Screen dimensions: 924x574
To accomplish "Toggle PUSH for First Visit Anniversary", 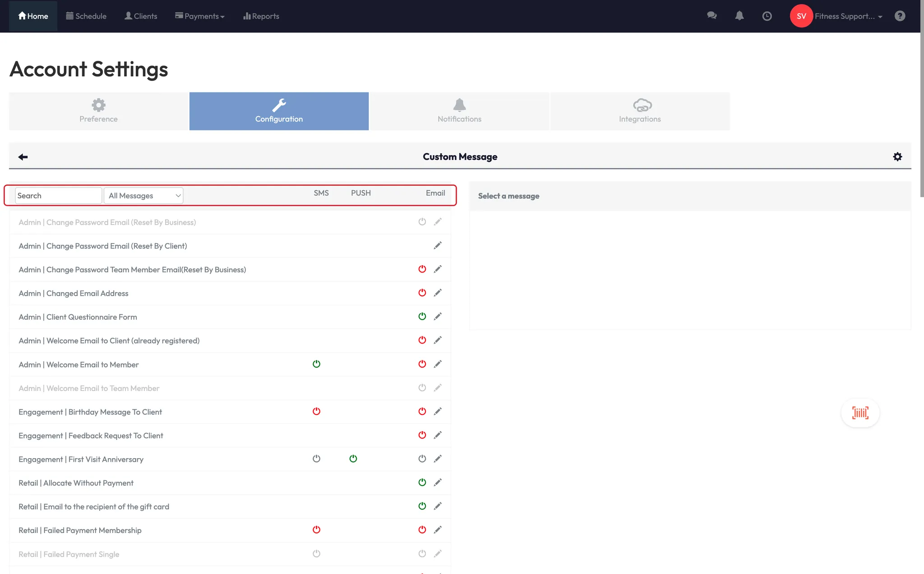I will [353, 459].
